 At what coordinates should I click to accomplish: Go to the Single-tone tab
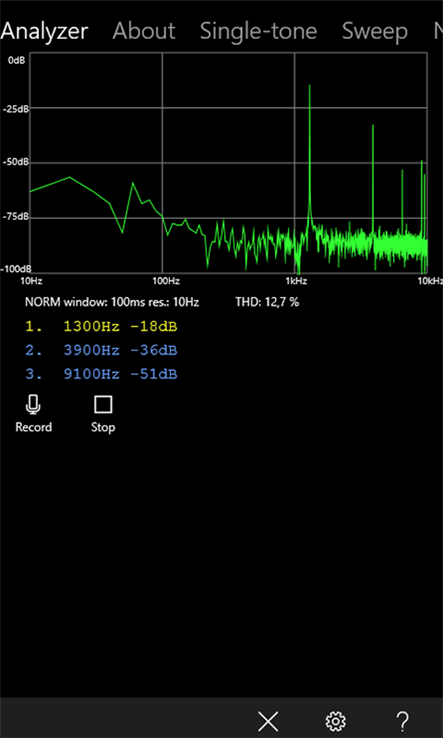tap(258, 31)
